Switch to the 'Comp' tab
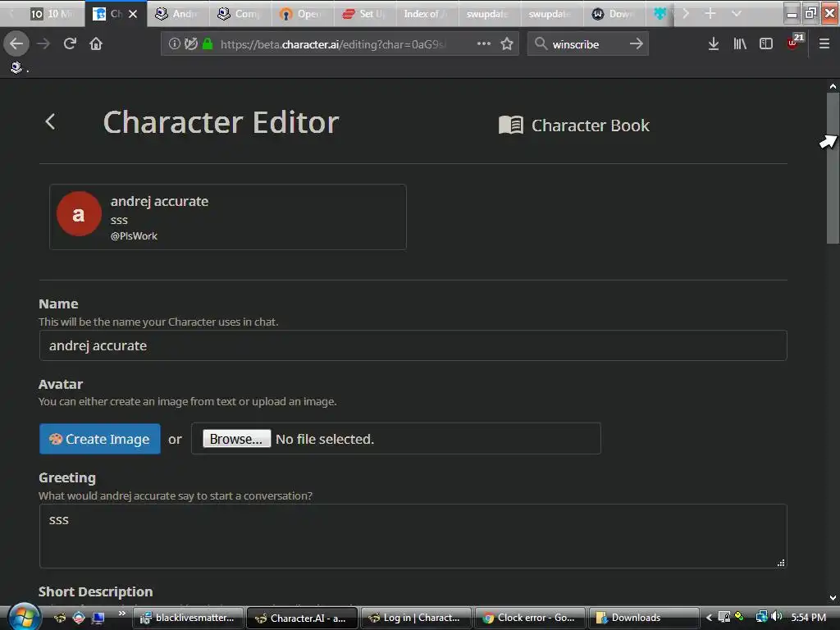Image resolution: width=840 pixels, height=630 pixels. [240, 14]
